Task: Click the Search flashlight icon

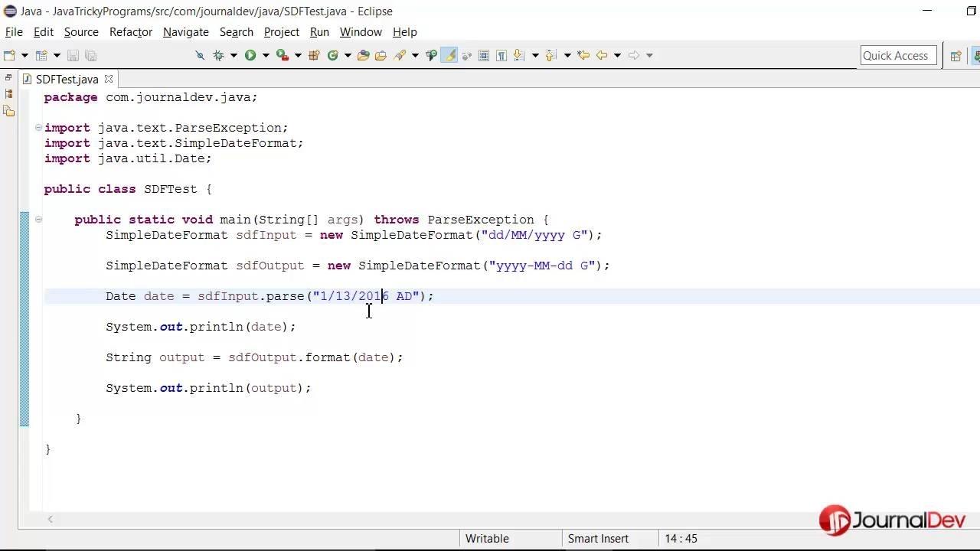Action: pyautogui.click(x=400, y=55)
